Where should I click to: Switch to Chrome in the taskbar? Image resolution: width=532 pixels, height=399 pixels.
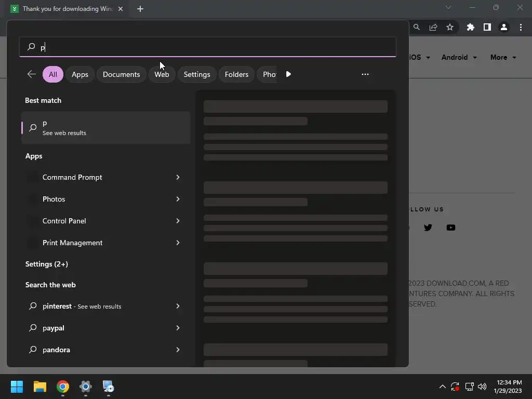point(63,387)
